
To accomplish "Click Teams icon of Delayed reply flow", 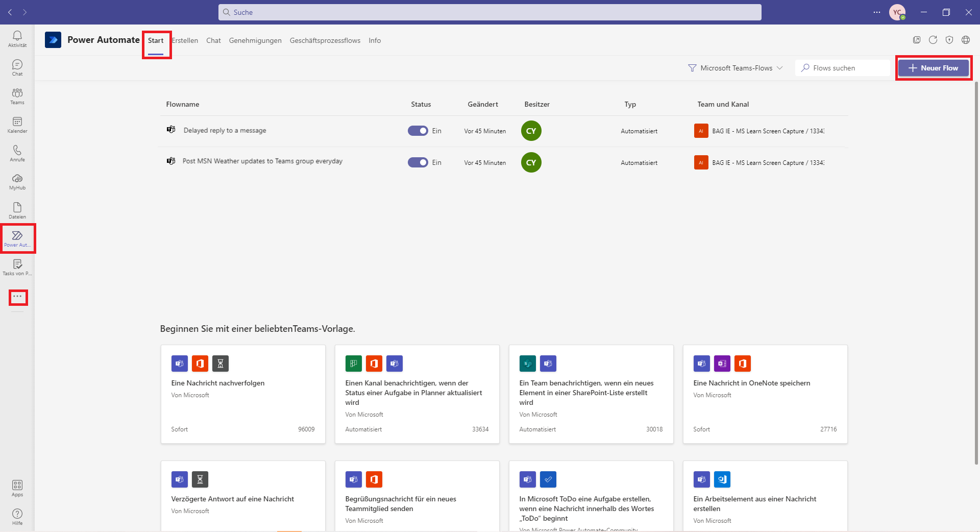I will pos(171,130).
